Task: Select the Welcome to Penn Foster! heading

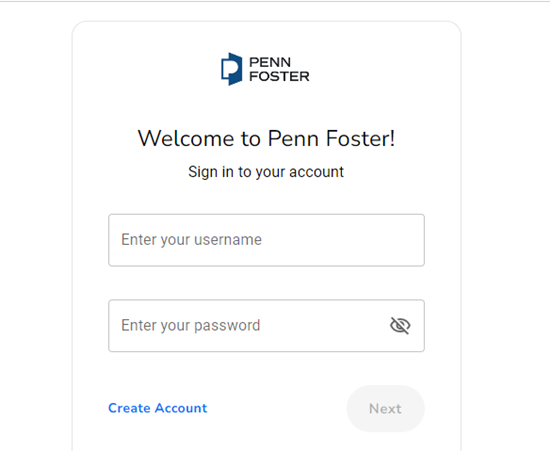Action: click(x=267, y=139)
